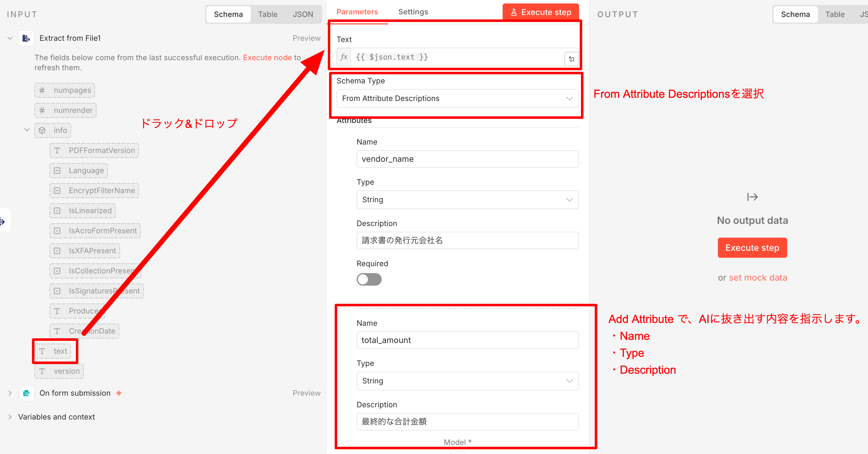Switch input view to JSON tab

pyautogui.click(x=303, y=14)
